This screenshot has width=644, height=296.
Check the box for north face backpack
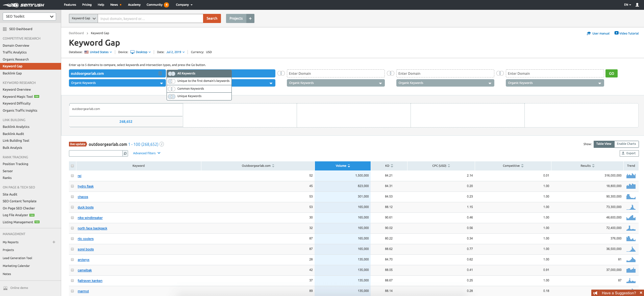pyautogui.click(x=72, y=228)
